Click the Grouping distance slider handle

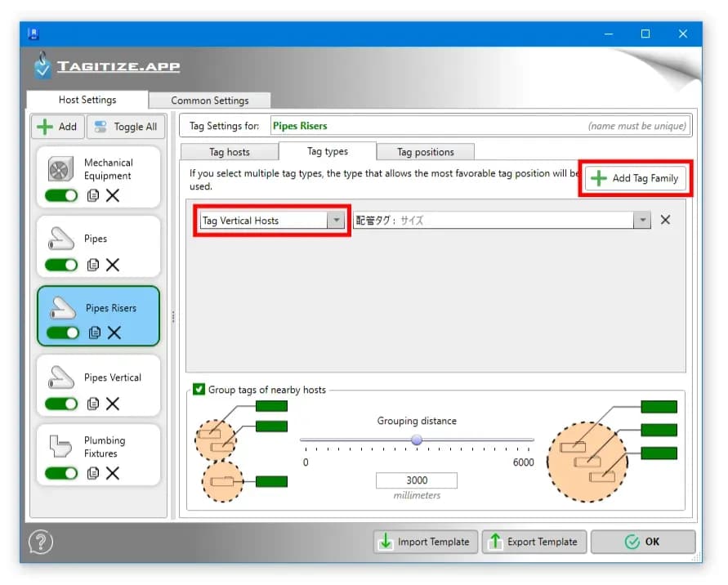tap(417, 440)
